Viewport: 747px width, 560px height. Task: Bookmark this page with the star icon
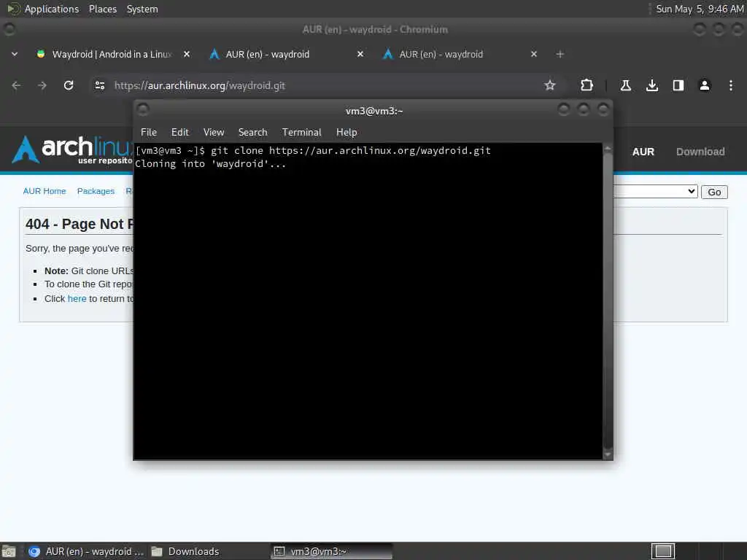click(550, 85)
